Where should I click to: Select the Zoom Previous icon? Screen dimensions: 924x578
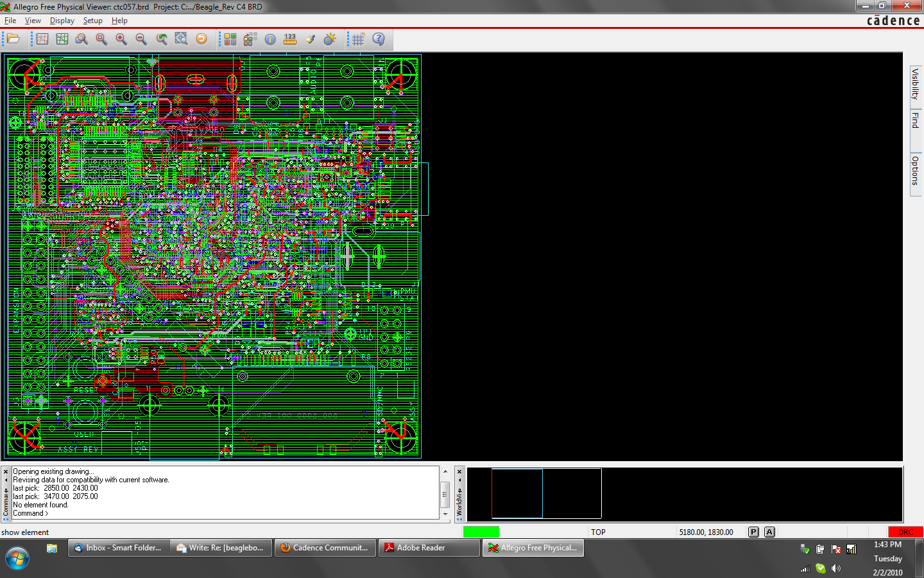(x=162, y=39)
